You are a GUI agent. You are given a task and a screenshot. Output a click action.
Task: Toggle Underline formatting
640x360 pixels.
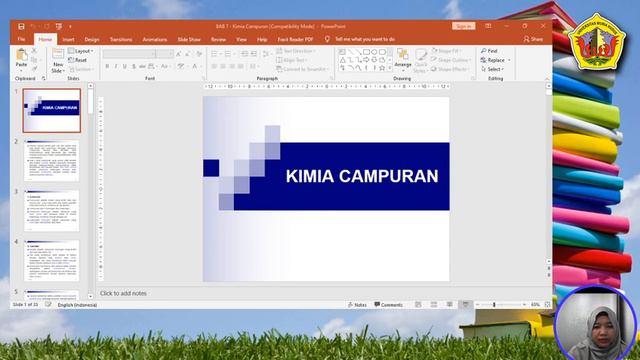124,66
